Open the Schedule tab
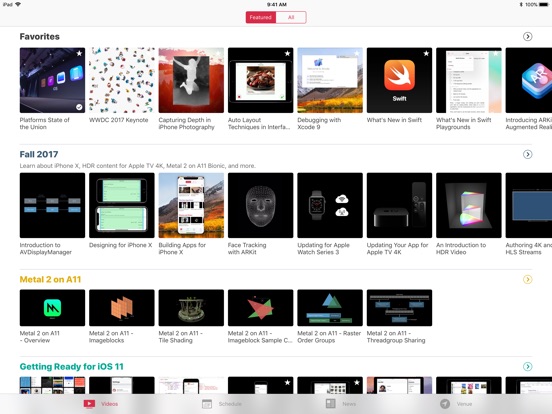 (222, 404)
